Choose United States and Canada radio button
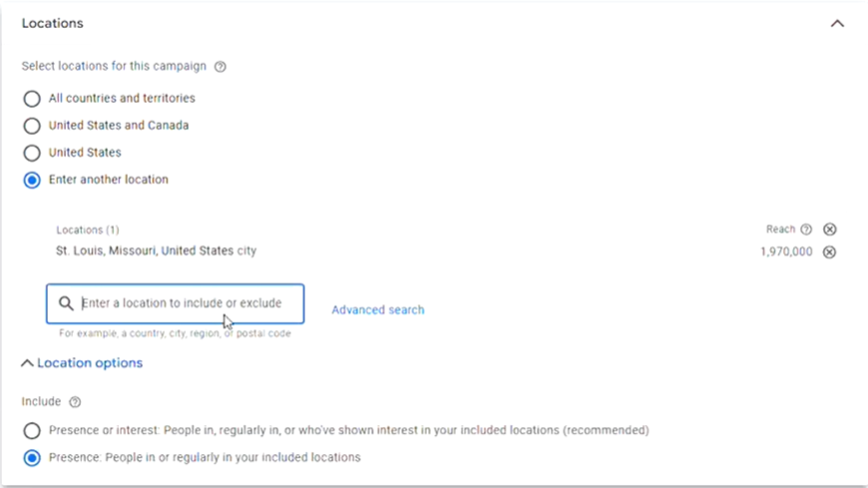 (x=32, y=126)
